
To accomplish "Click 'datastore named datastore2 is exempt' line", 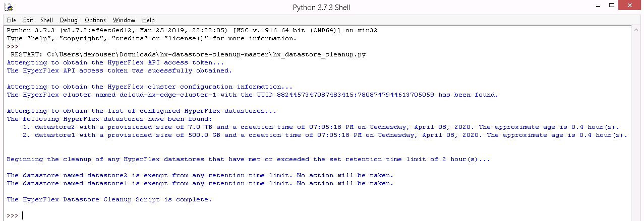I will coord(200,175).
